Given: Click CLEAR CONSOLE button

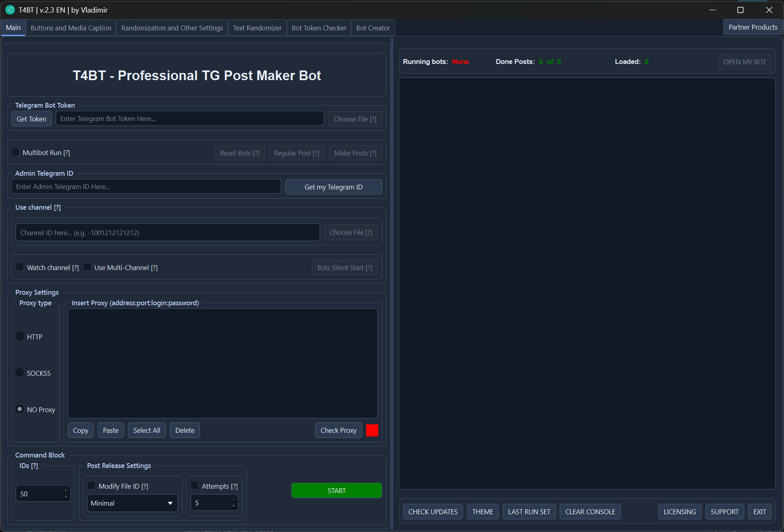Looking at the screenshot, I should tap(590, 512).
